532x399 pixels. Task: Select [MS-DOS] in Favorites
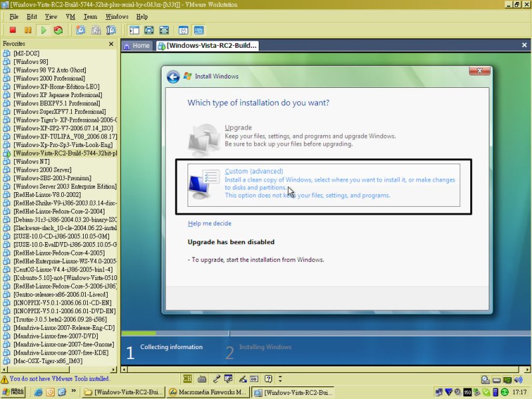tap(27, 53)
